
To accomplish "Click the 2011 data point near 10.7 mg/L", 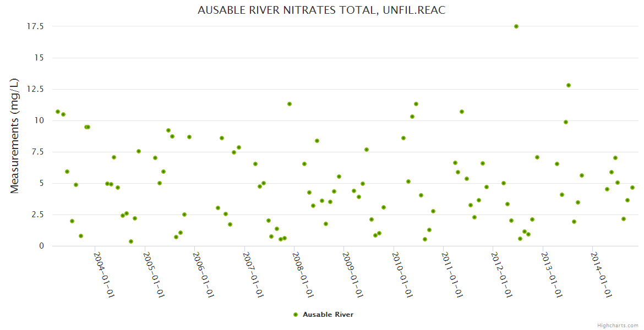I will (462, 112).
